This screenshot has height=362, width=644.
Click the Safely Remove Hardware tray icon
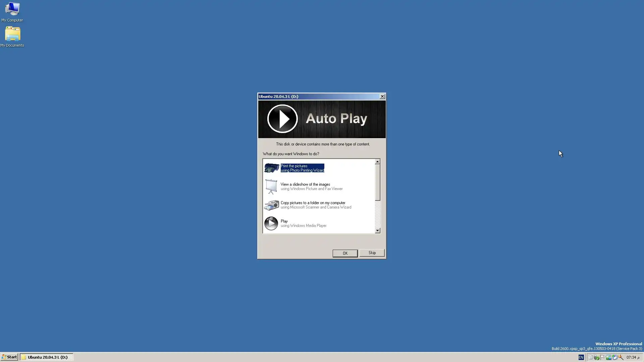pos(597,357)
